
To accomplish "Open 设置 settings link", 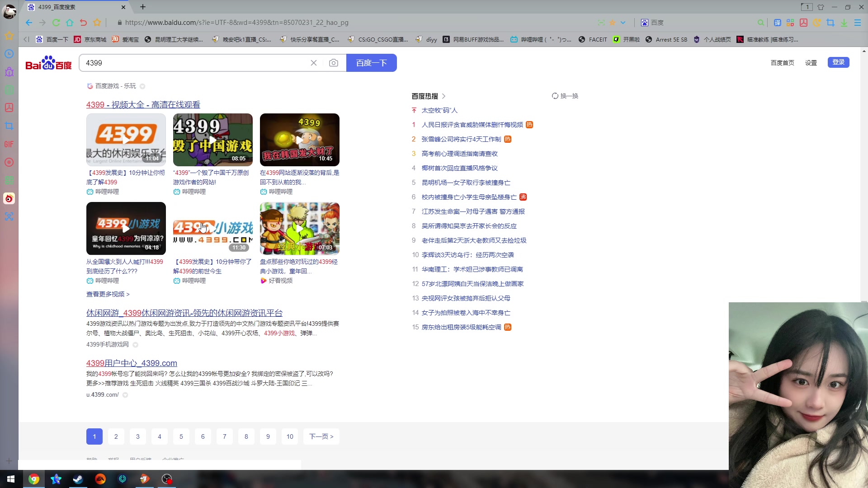I will 811,63.
